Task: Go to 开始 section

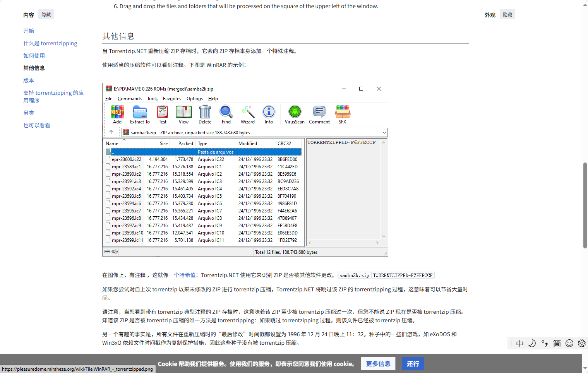Action: click(29, 31)
